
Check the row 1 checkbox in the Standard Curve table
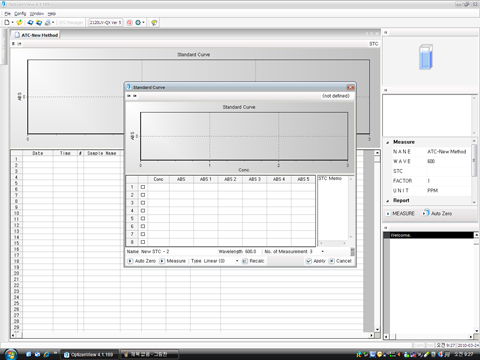point(143,187)
